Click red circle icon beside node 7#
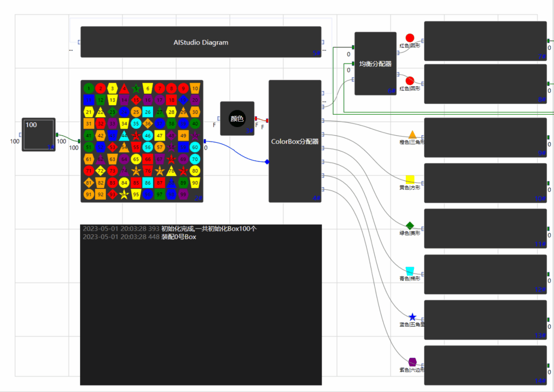This screenshot has width=554, height=392. (x=410, y=38)
